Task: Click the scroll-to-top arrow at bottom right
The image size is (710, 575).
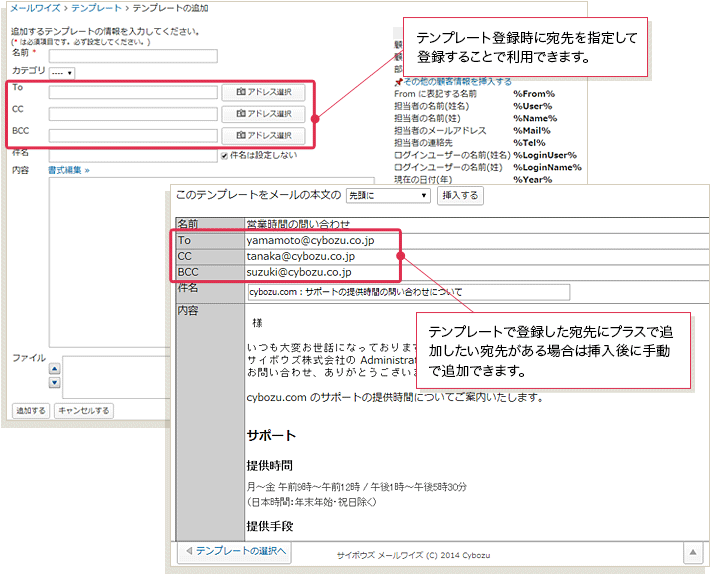Action: coord(693,551)
